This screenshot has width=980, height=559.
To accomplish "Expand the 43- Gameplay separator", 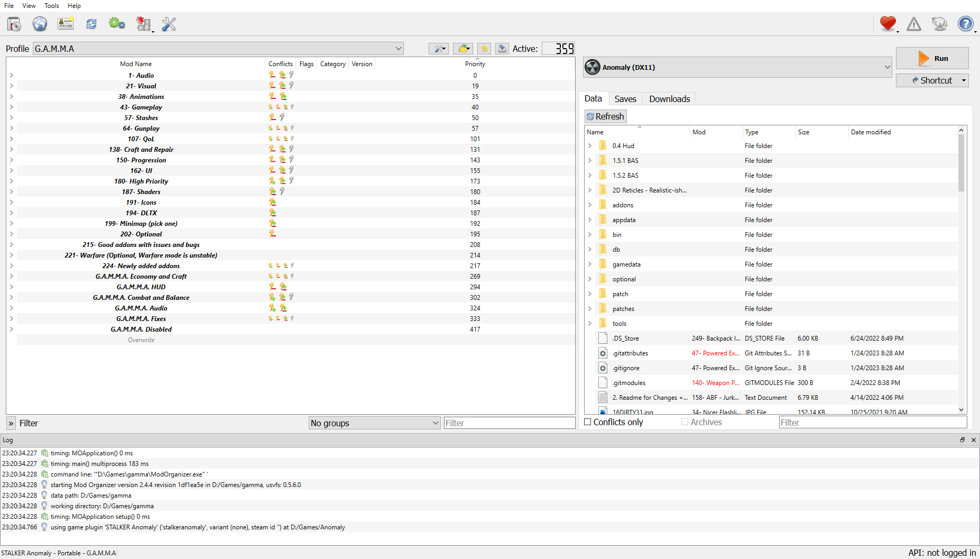I will tap(12, 107).
